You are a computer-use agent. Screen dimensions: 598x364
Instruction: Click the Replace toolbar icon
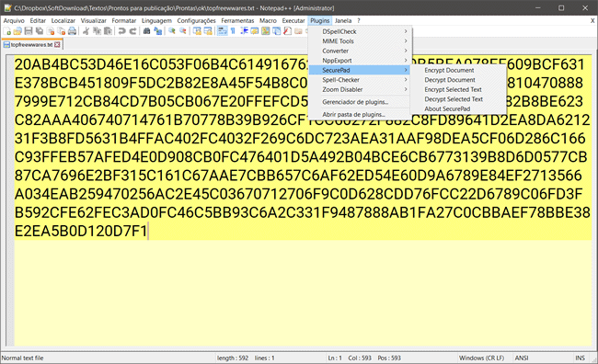[157, 31]
